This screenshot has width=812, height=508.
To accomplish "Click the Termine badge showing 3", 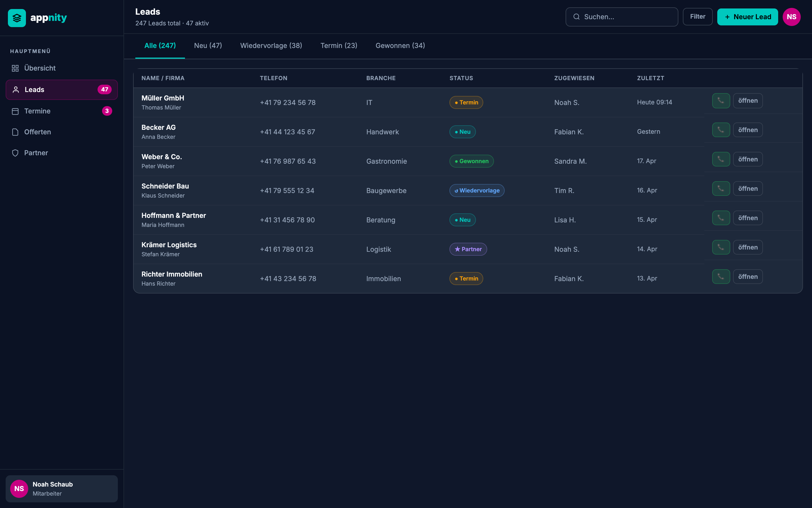I will click(x=107, y=111).
